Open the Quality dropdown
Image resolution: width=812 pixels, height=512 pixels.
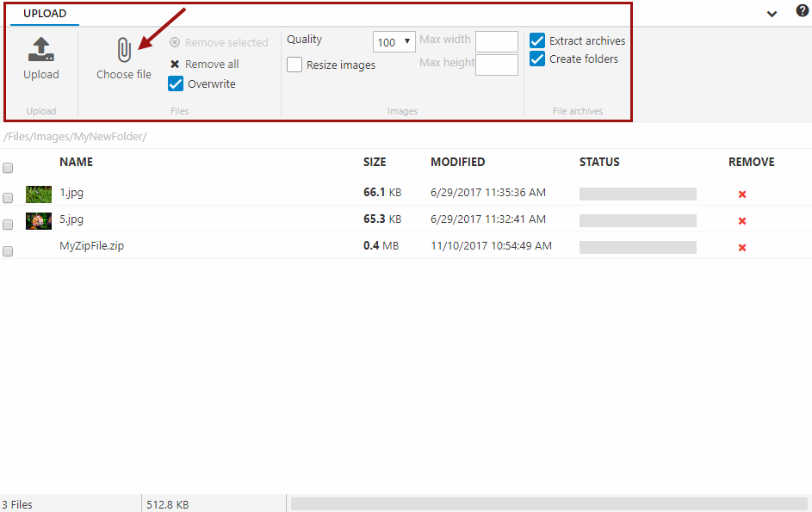point(394,42)
